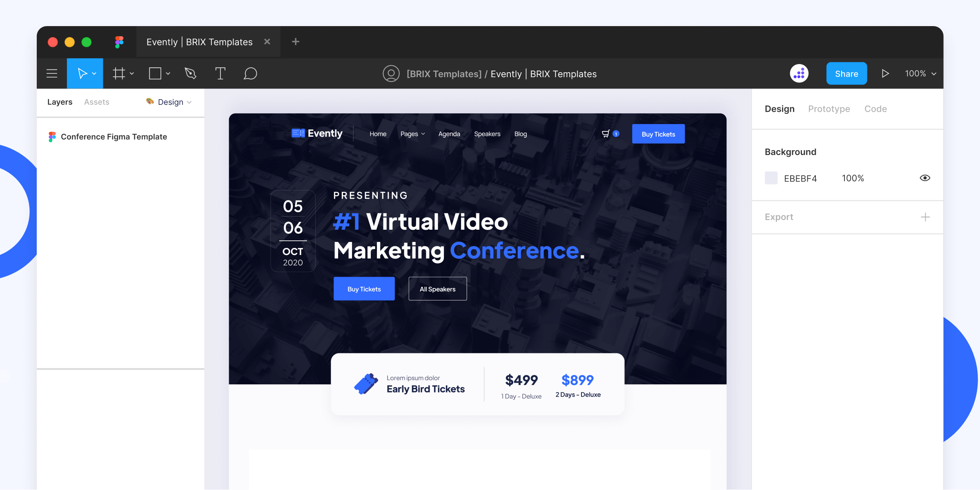Toggle background color visibility eye icon
Viewport: 980px width, 490px height.
pyautogui.click(x=925, y=178)
